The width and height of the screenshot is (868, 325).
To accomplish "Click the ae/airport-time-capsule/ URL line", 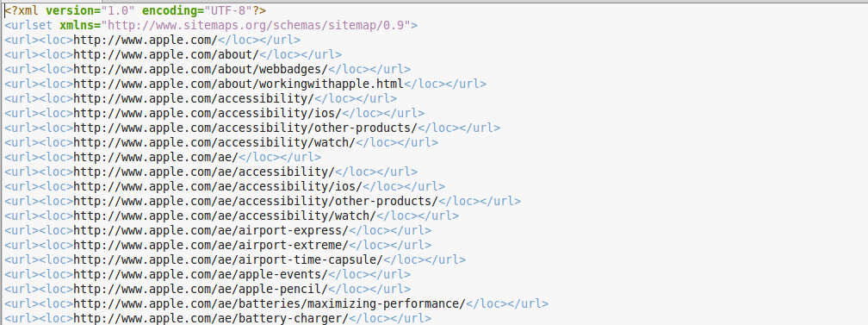I will click(235, 259).
